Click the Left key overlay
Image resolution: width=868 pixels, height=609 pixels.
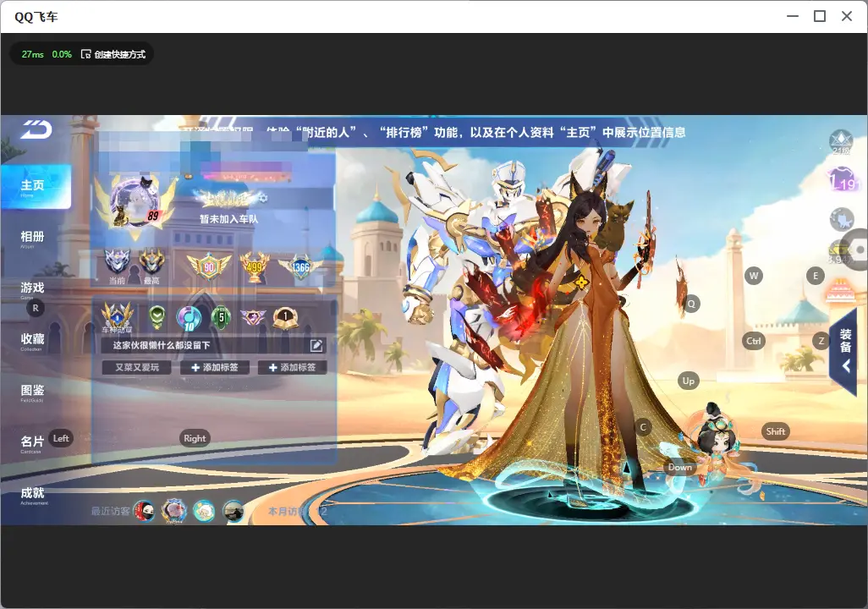click(x=61, y=438)
